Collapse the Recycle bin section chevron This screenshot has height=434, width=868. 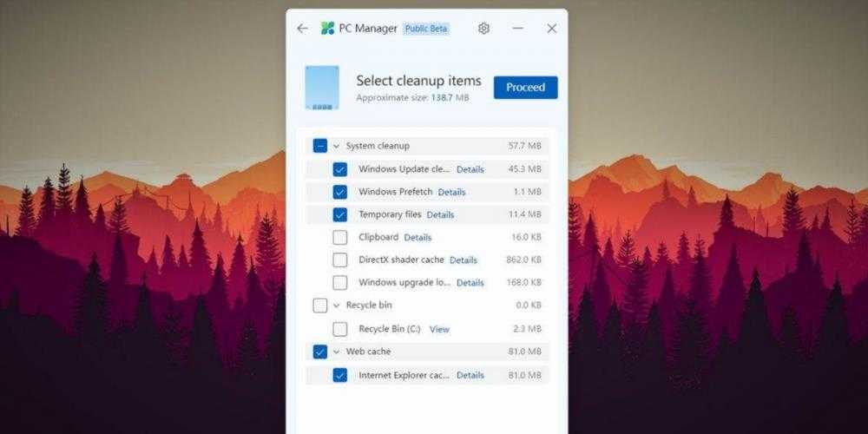click(336, 306)
